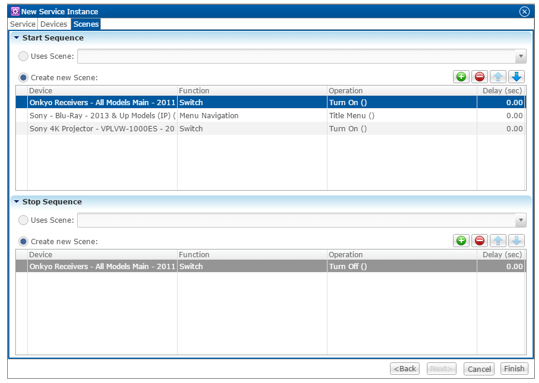
Task: Click the Turn Off () operation cell
Action: 402,266
